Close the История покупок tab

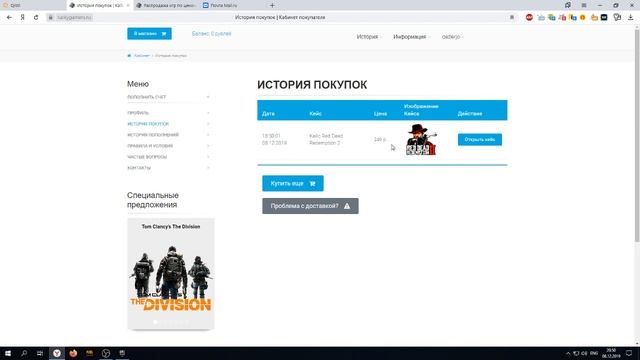[x=128, y=5]
